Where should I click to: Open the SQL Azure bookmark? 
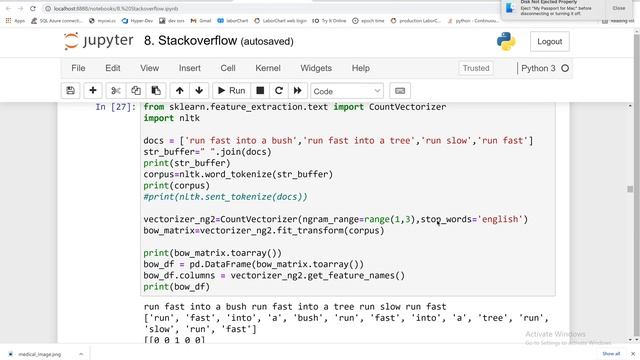[x=57, y=20]
